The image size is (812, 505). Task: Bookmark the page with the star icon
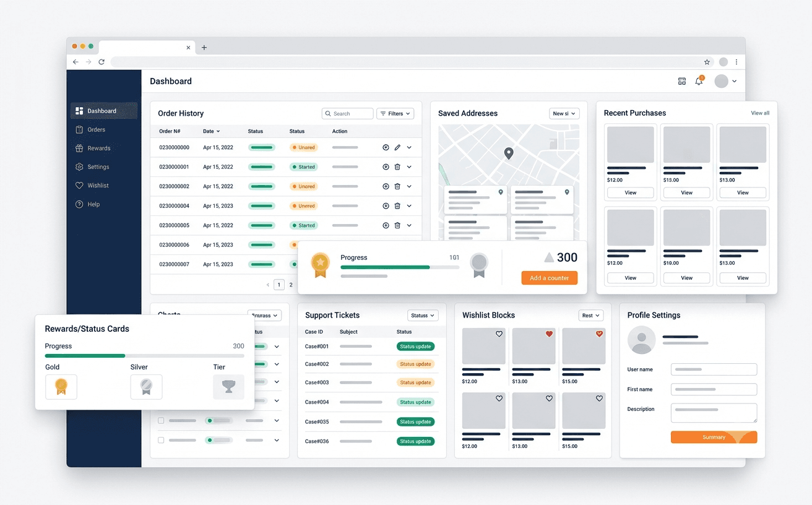[x=707, y=62]
